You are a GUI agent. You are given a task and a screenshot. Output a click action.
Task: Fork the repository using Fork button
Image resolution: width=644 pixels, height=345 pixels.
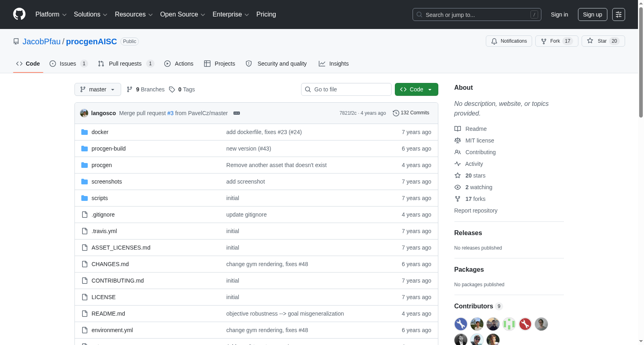557,41
